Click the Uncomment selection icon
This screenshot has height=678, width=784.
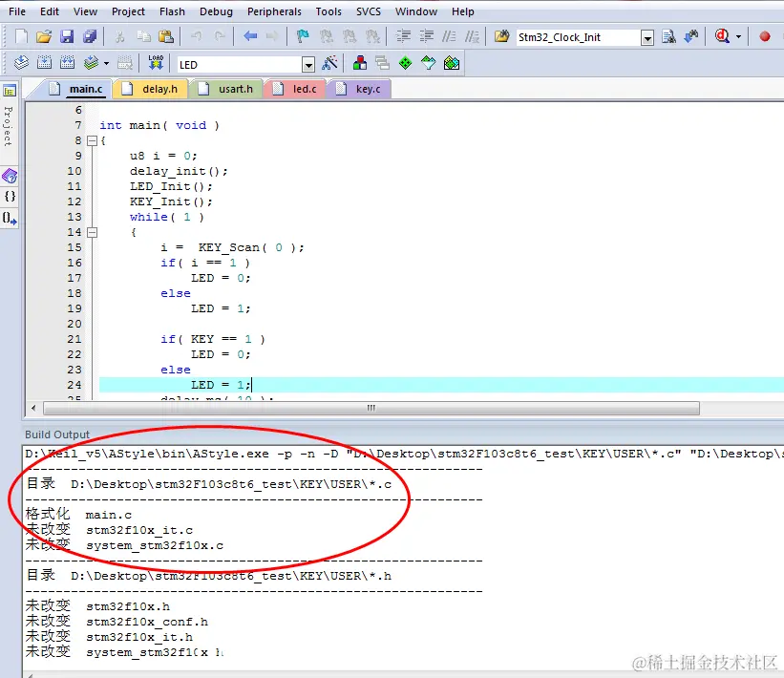[x=472, y=36]
